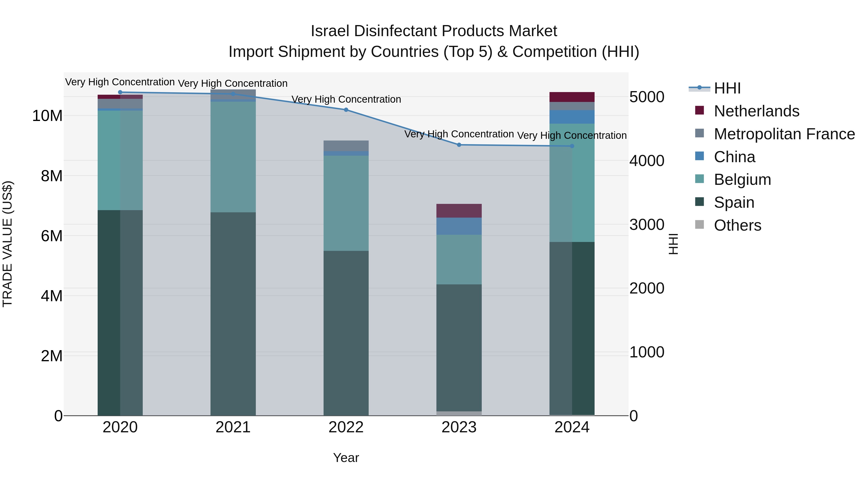This screenshot has width=868, height=488.
Task: Click the 2000 HHI axis tick label
Action: [x=647, y=288]
